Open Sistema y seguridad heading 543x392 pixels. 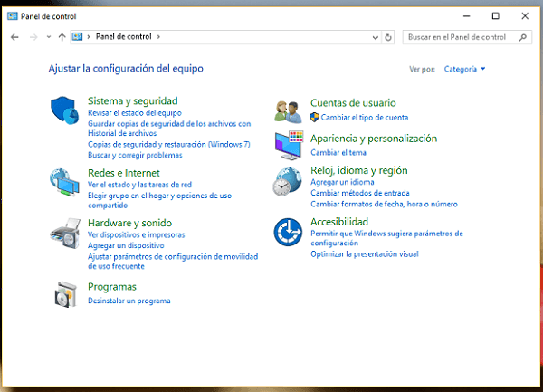(133, 100)
